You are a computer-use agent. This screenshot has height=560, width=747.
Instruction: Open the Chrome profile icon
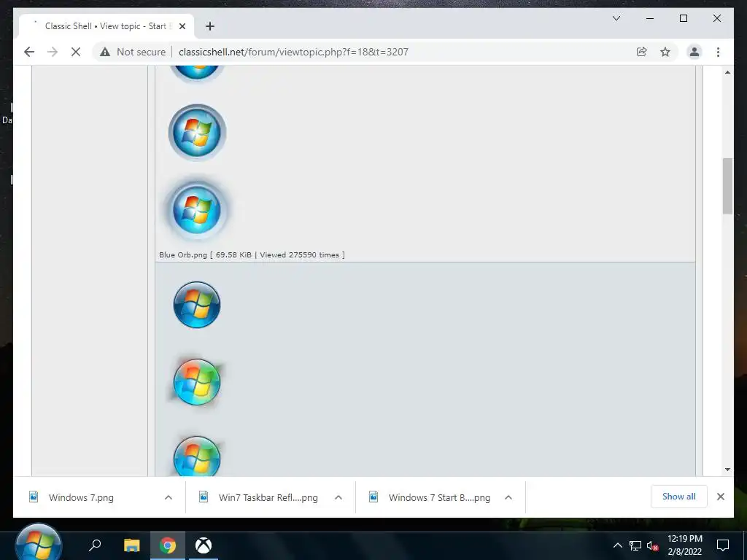pyautogui.click(x=694, y=52)
